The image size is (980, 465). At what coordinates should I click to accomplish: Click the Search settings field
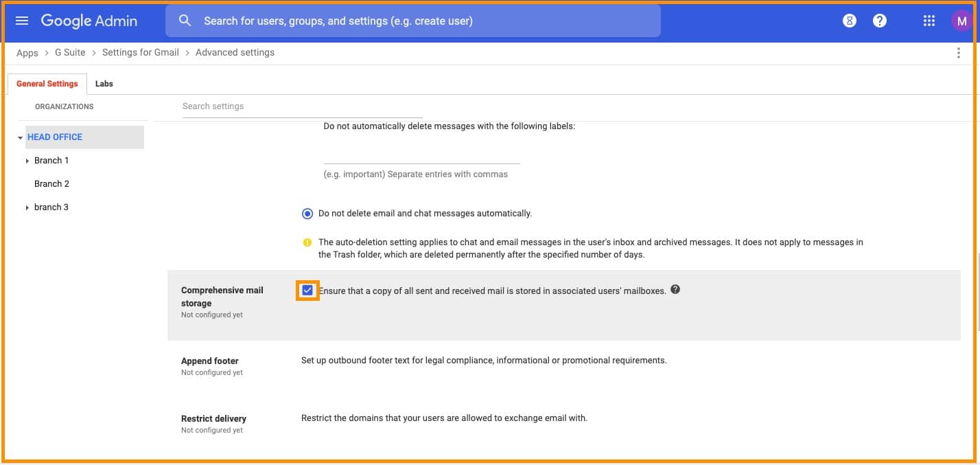pyautogui.click(x=302, y=106)
